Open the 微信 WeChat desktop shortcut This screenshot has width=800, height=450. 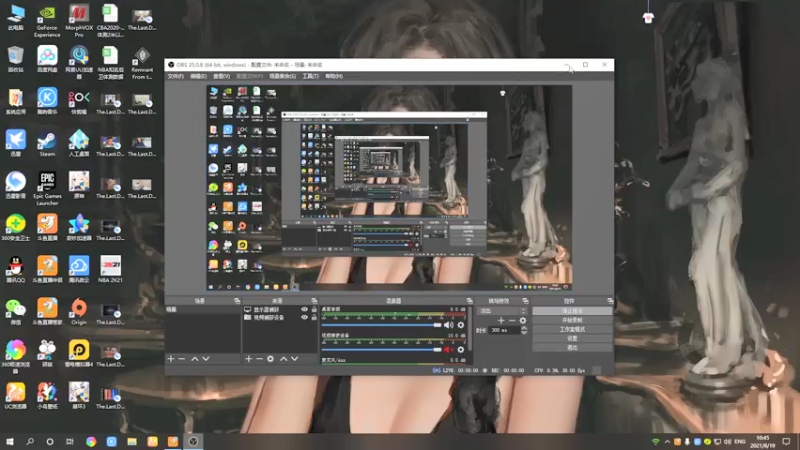16,312
